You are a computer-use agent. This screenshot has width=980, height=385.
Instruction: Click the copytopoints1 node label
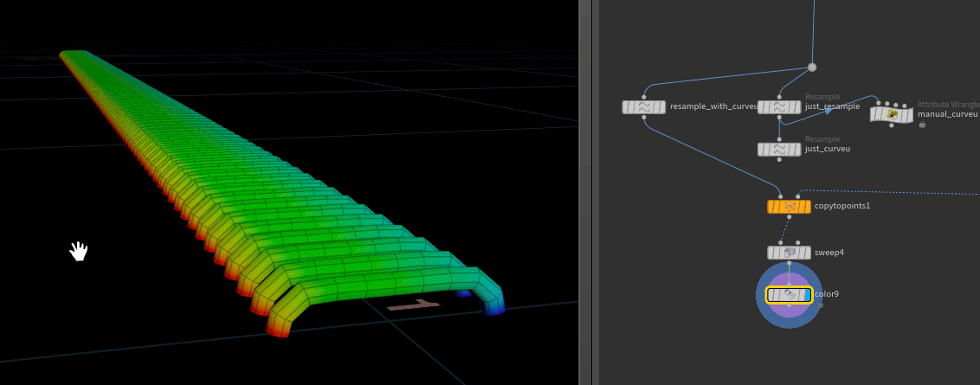click(x=841, y=206)
